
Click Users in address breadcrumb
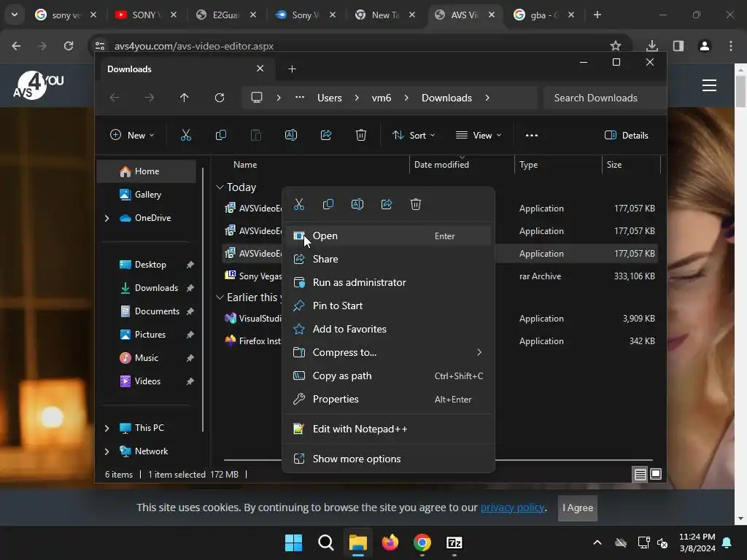(330, 98)
